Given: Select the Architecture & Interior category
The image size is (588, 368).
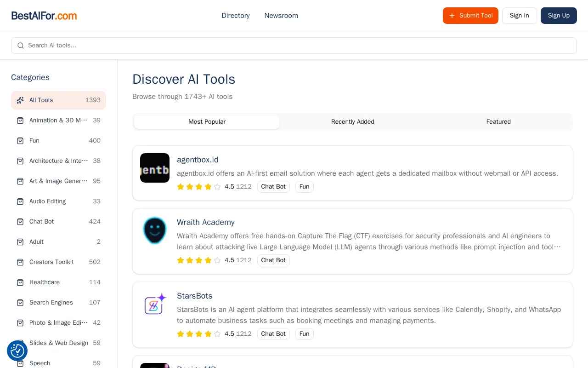Looking at the screenshot, I should coord(58,161).
